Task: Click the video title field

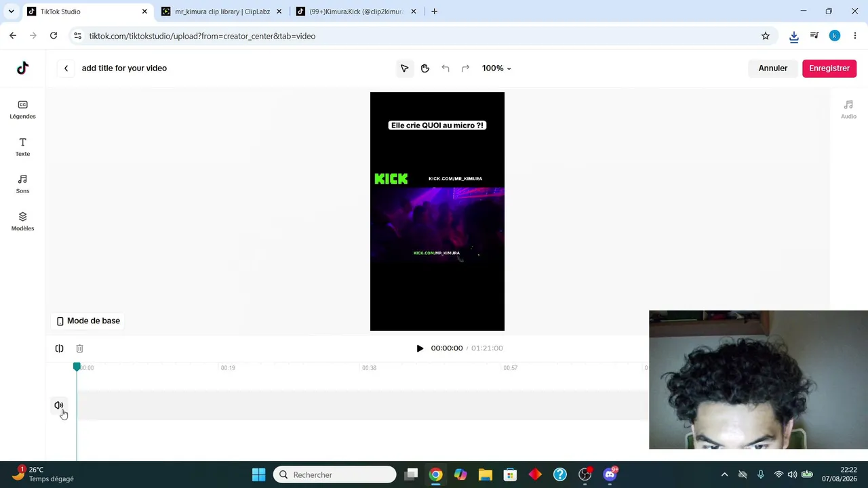Action: (x=124, y=68)
